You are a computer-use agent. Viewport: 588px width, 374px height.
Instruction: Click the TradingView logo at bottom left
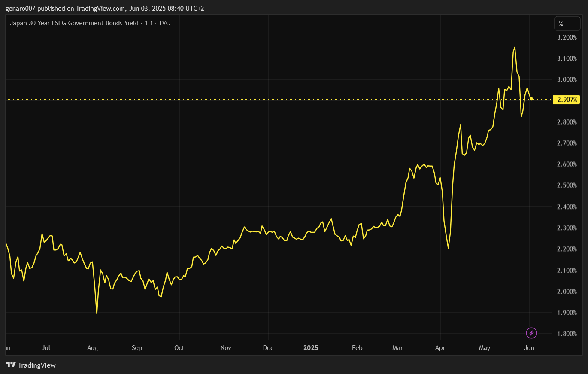point(30,365)
